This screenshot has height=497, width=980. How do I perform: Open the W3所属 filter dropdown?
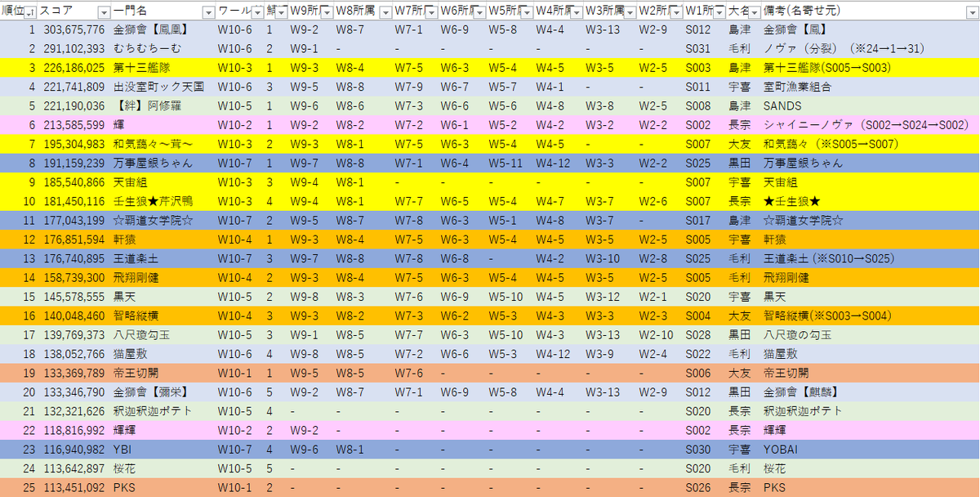click(629, 12)
